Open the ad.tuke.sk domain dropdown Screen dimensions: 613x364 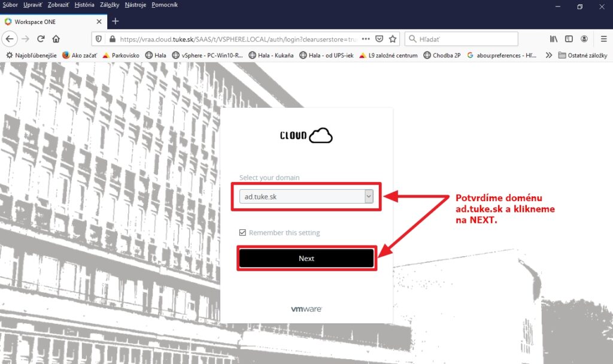pos(306,197)
